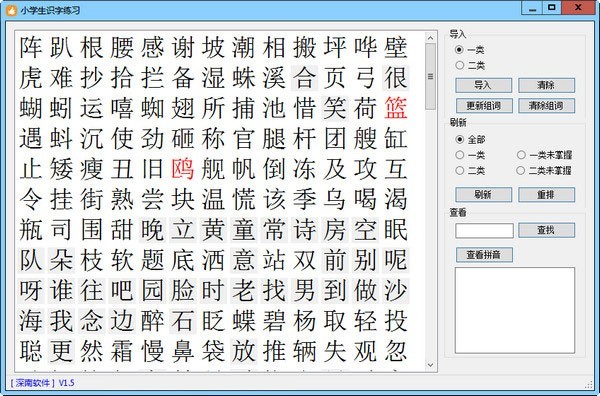Screen dimensions: 600x396
Task: Click the character 渴
Action: [x=396, y=199]
